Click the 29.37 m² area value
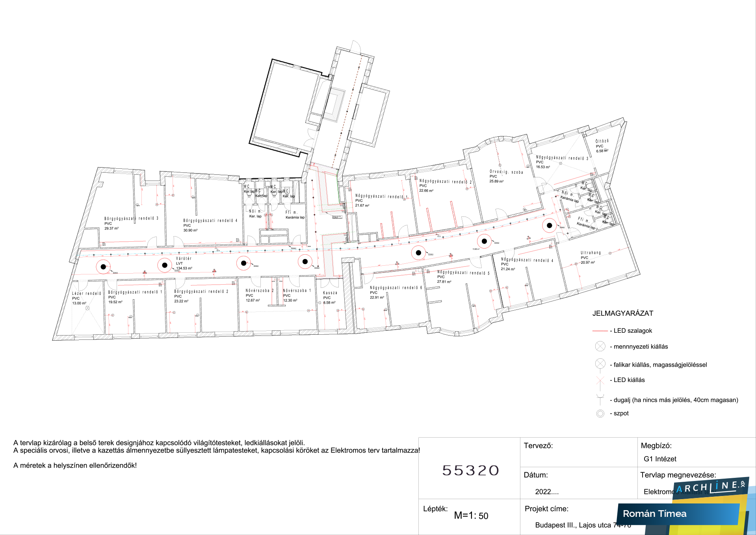The width and height of the screenshot is (756, 535). pos(111,228)
